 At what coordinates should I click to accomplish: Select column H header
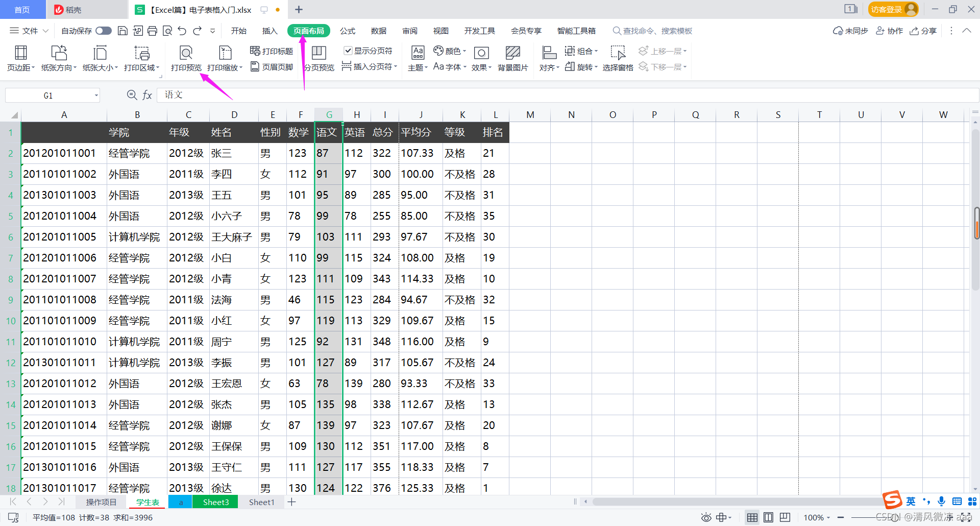click(357, 114)
